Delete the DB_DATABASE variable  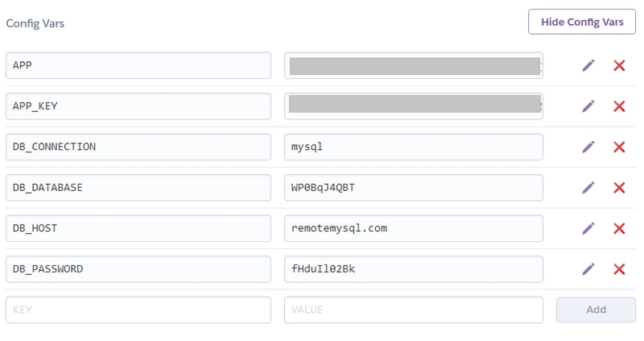[619, 188]
